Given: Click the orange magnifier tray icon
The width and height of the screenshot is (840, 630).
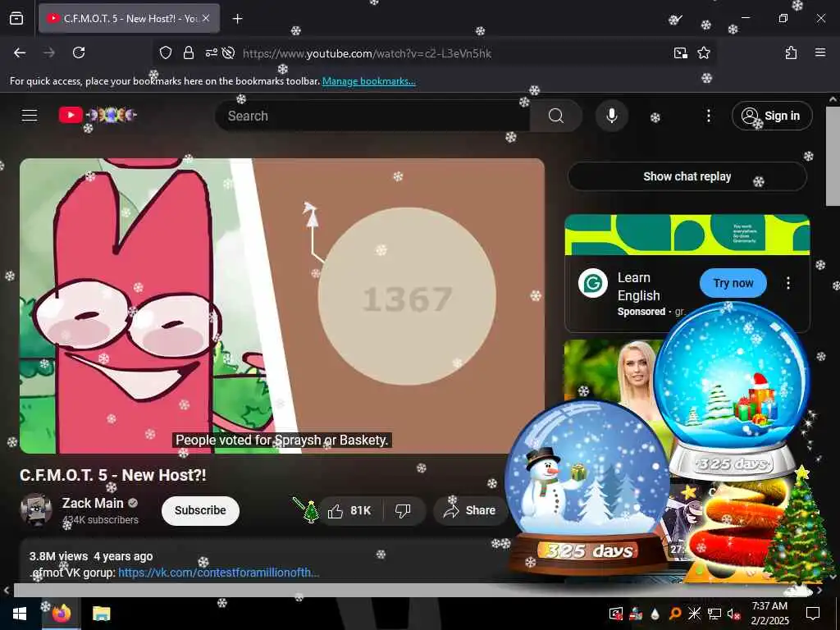Looking at the screenshot, I should [x=675, y=614].
